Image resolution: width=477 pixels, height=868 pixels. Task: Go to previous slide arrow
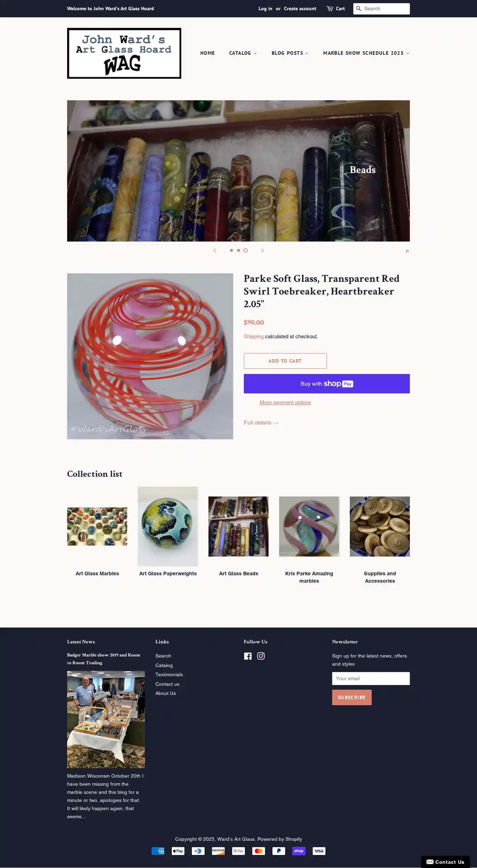click(x=214, y=250)
